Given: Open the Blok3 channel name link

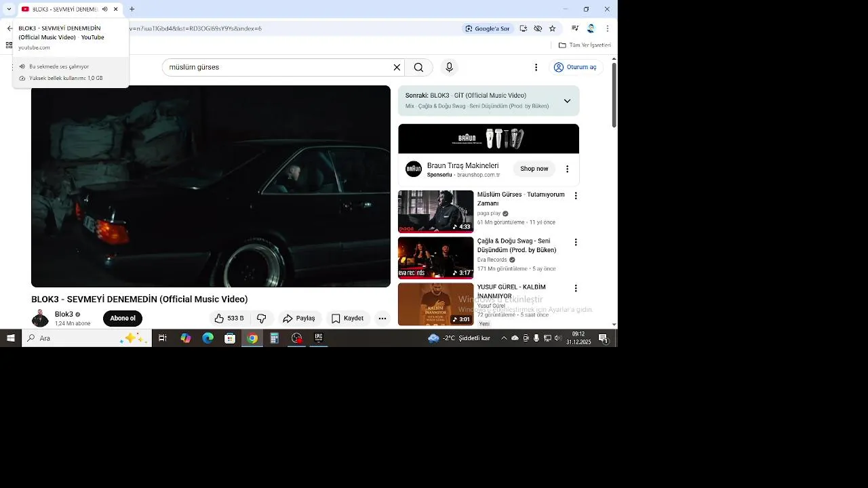Looking at the screenshot, I should (x=64, y=314).
